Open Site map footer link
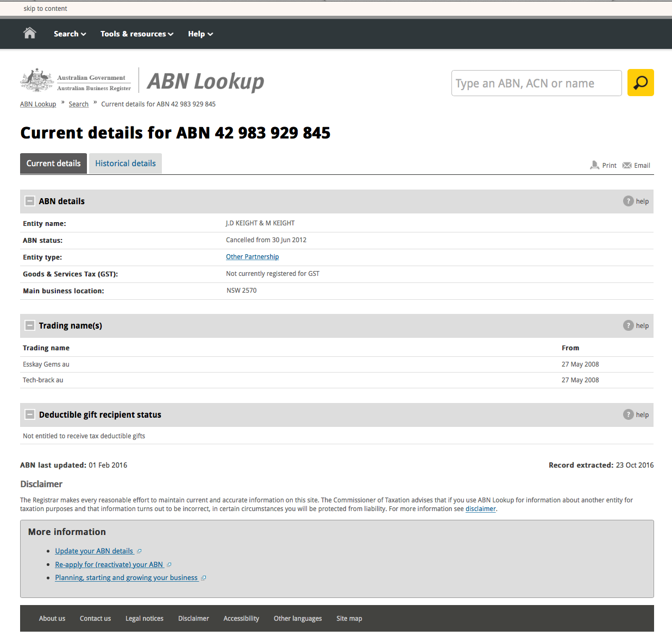This screenshot has height=636, width=672. (349, 619)
